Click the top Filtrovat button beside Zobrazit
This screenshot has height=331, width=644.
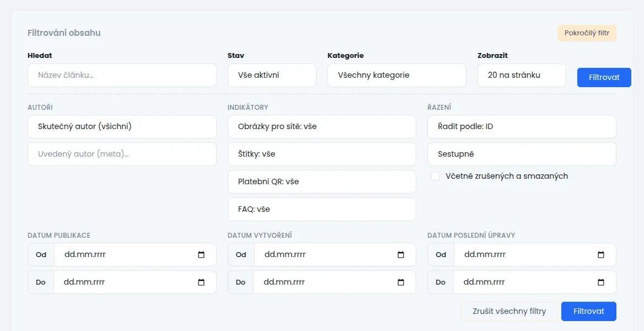(x=604, y=77)
